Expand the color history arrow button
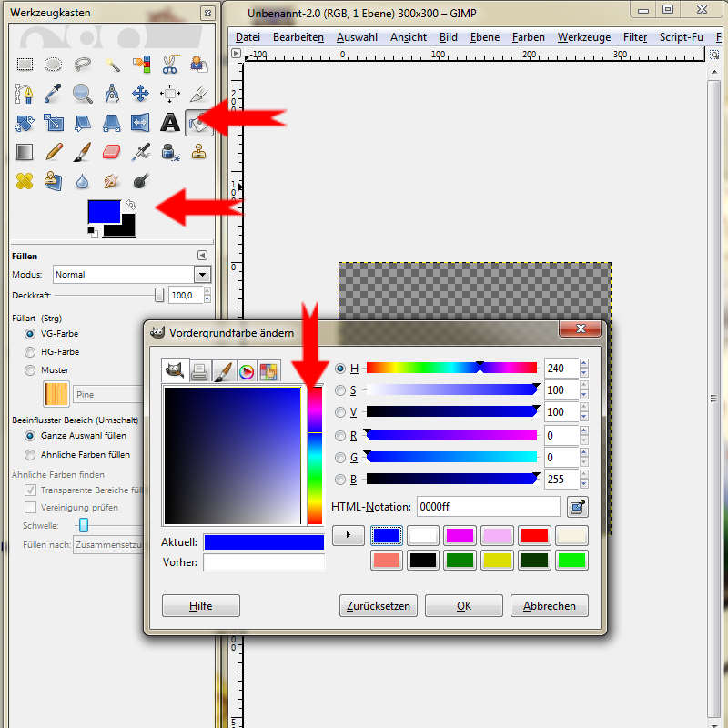728x728 pixels. [349, 535]
